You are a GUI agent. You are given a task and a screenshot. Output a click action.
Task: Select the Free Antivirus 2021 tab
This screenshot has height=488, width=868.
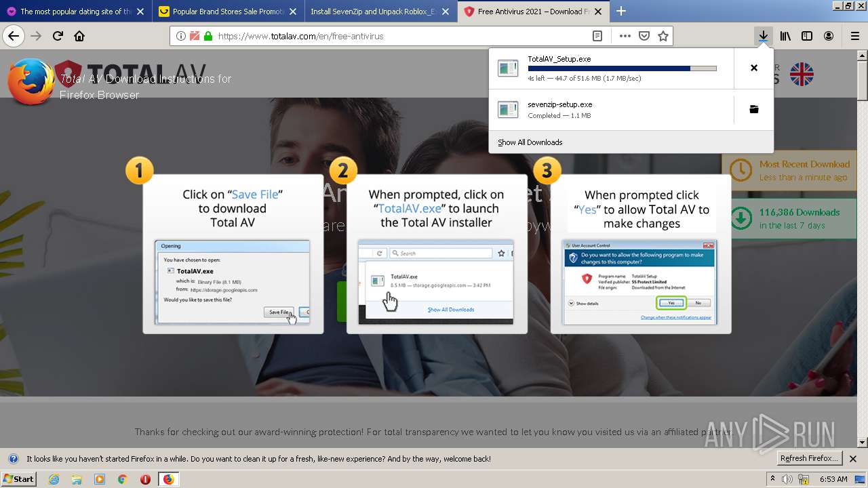[534, 11]
